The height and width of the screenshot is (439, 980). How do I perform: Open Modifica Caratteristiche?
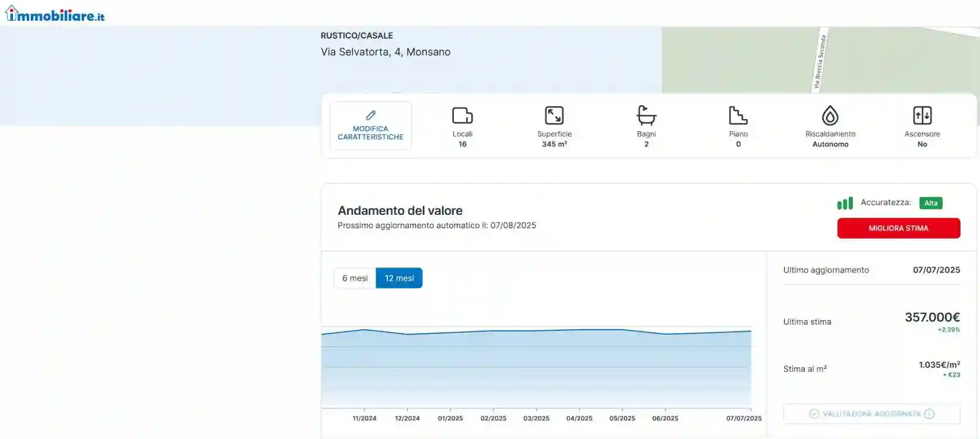pos(370,126)
